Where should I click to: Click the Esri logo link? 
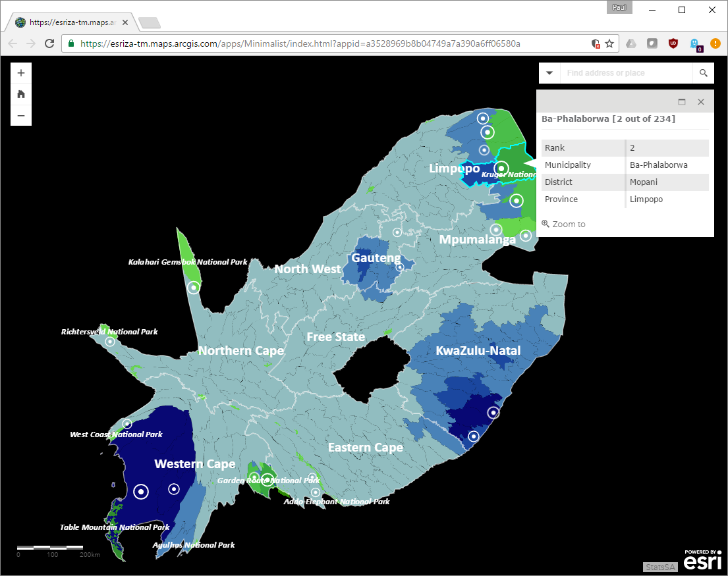pos(702,561)
